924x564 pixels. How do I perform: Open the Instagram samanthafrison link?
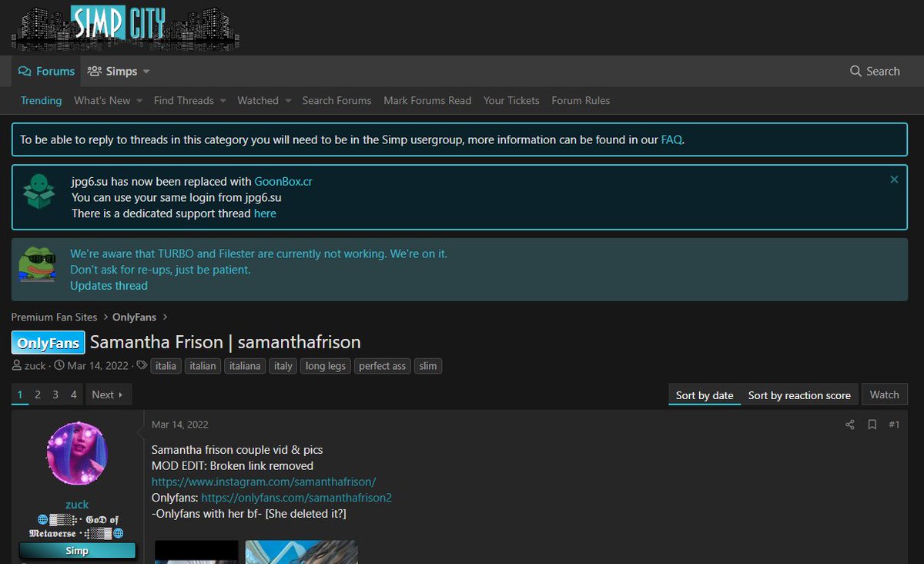[264, 482]
